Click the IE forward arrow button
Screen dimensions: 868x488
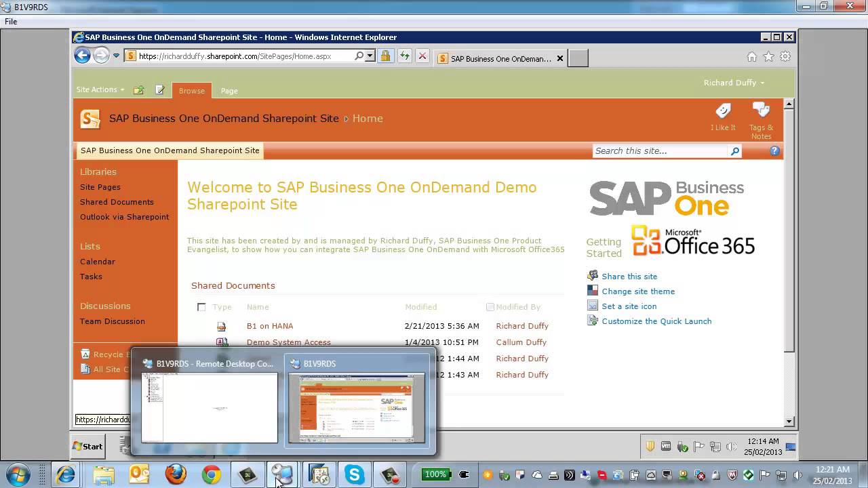click(101, 56)
